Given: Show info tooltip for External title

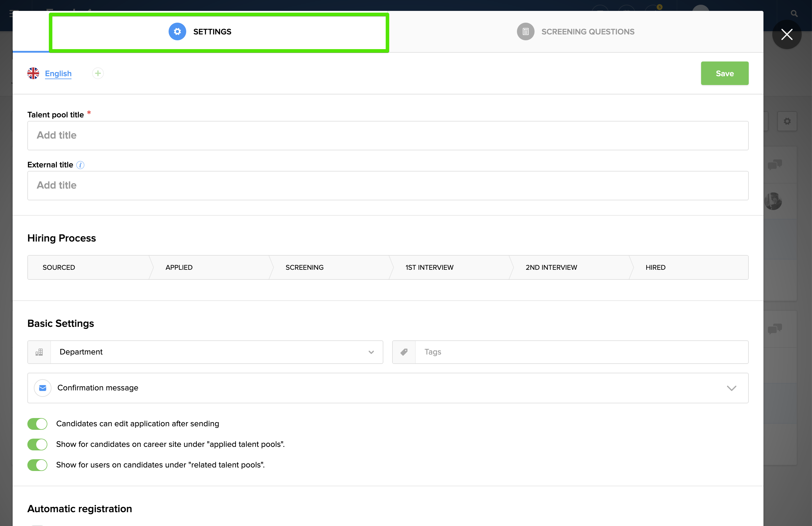Looking at the screenshot, I should coord(80,165).
